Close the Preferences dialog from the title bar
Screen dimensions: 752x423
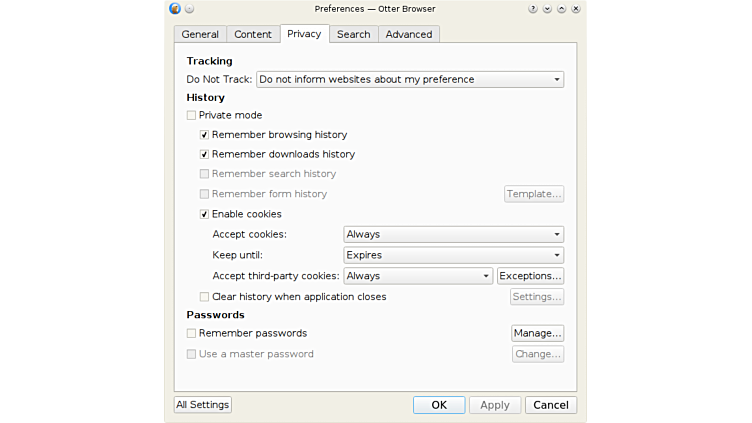[x=576, y=8]
